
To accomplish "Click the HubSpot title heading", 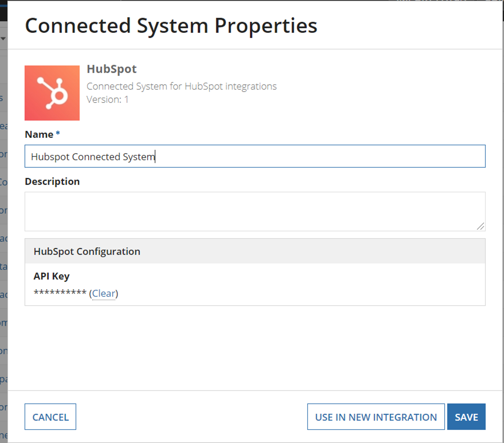I will click(112, 69).
